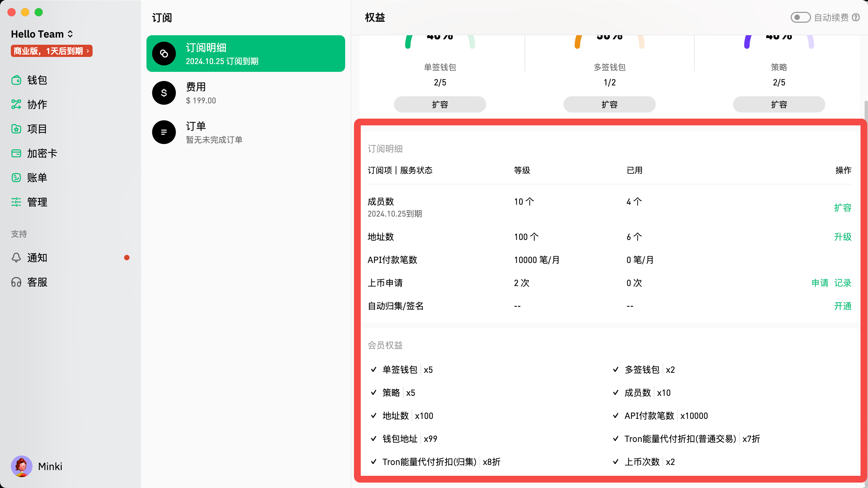This screenshot has height=488, width=868.
Task: Open the 管理 management sliders icon
Action: tap(16, 202)
